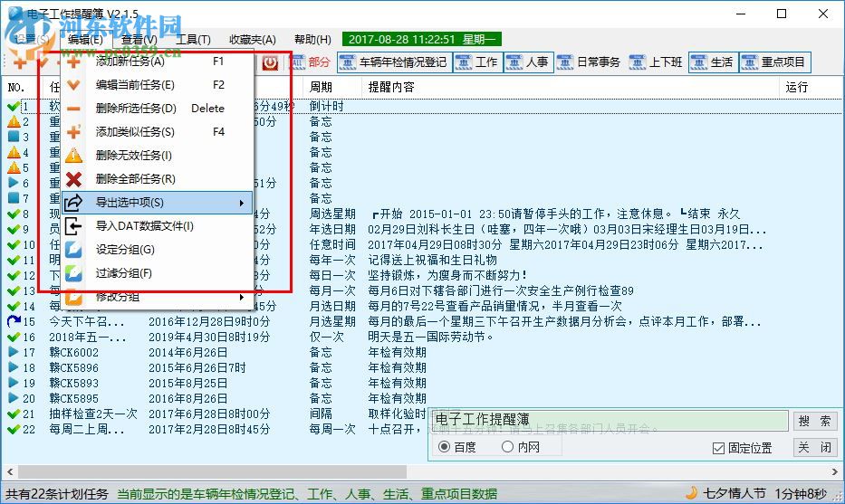Select the 车辆年检情况登记 group button
845x504 pixels.
pos(395,62)
